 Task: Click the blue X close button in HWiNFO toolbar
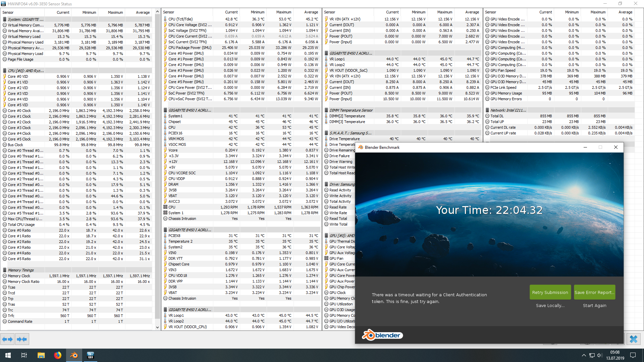[x=633, y=339]
